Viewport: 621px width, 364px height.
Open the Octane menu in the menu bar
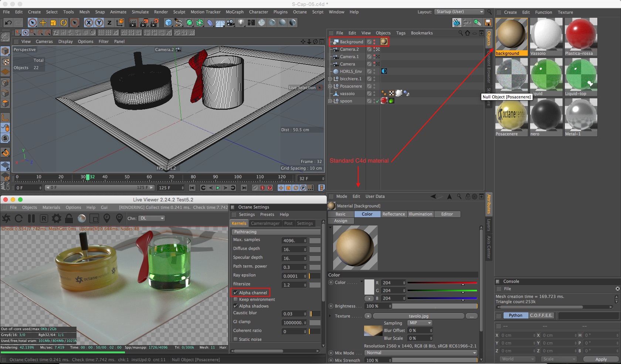tap(299, 12)
